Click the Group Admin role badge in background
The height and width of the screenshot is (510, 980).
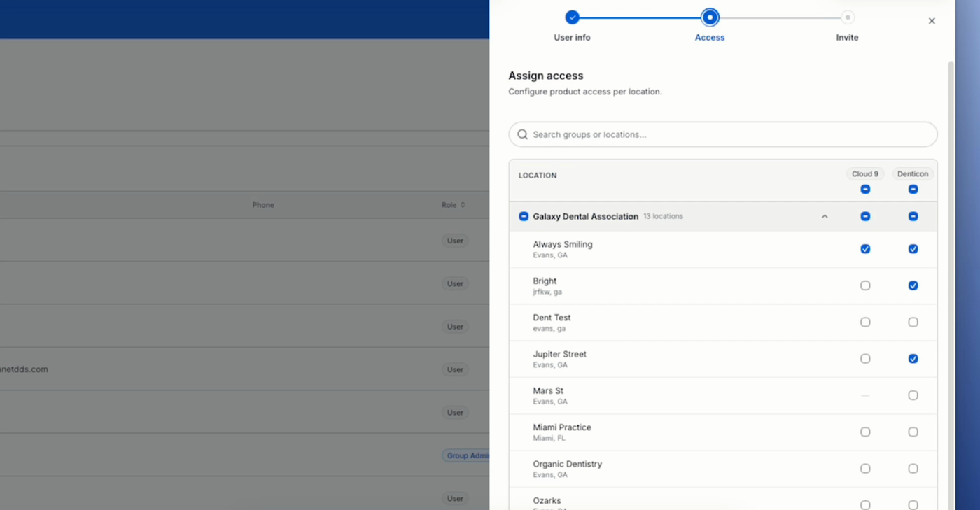click(x=467, y=455)
